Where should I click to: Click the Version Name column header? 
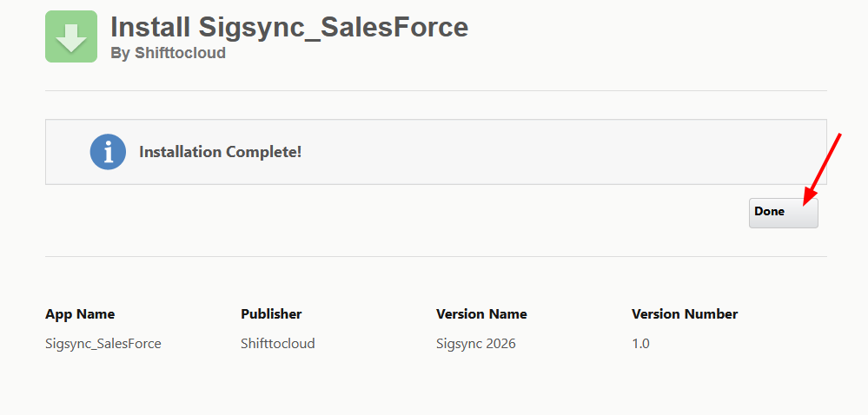(481, 314)
